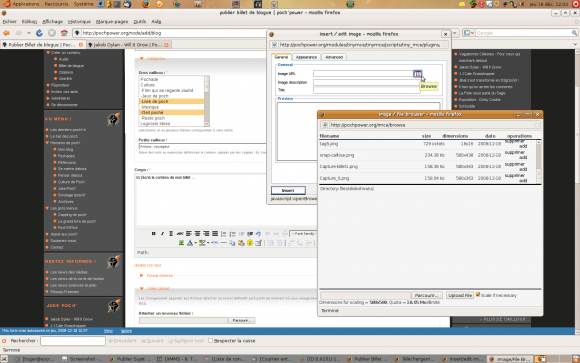Click 'add' for snap-cailloux.png
Viewport: 580px width, 363px height.
point(523,158)
